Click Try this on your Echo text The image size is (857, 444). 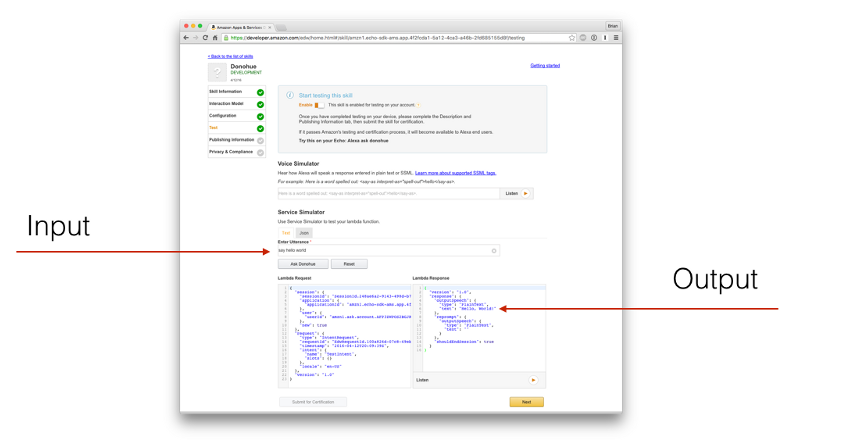(x=343, y=141)
